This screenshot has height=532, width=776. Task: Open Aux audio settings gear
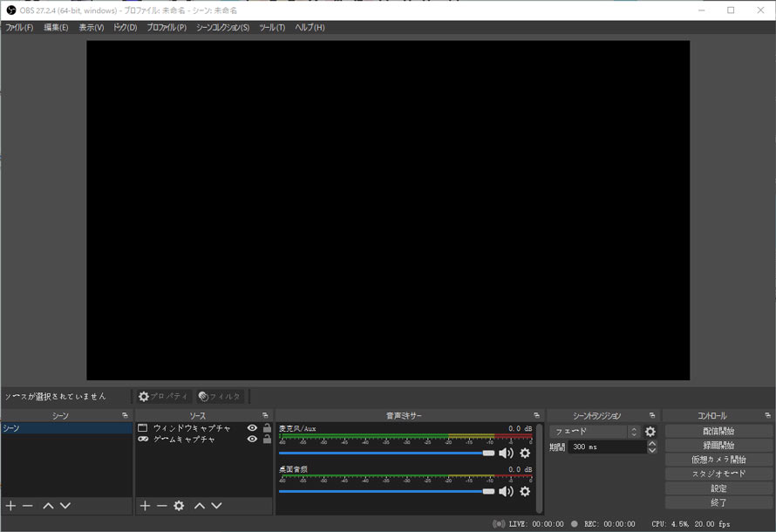525,453
